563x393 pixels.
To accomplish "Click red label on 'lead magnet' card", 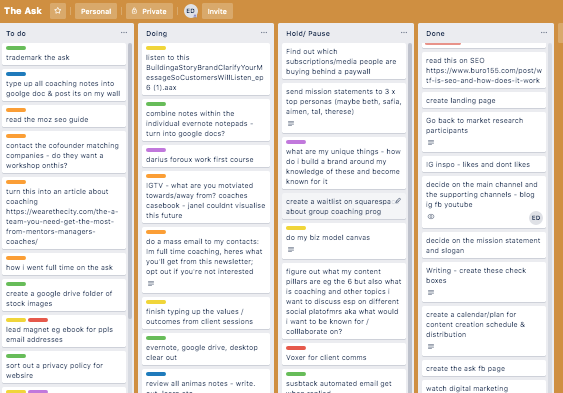I will click(38, 320).
